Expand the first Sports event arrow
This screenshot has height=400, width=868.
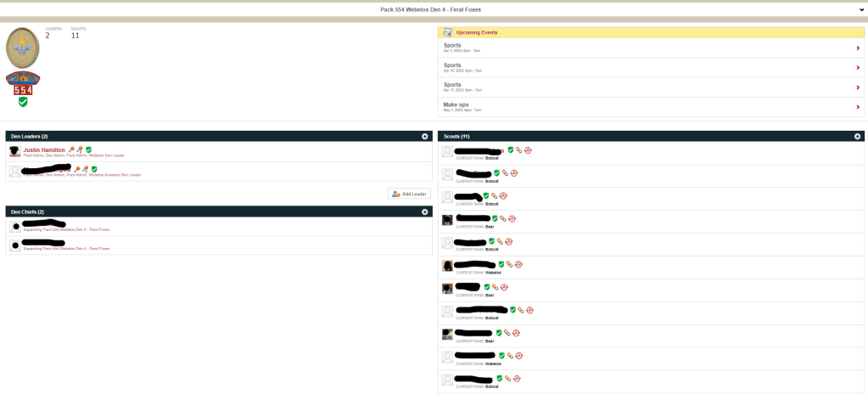(858, 48)
